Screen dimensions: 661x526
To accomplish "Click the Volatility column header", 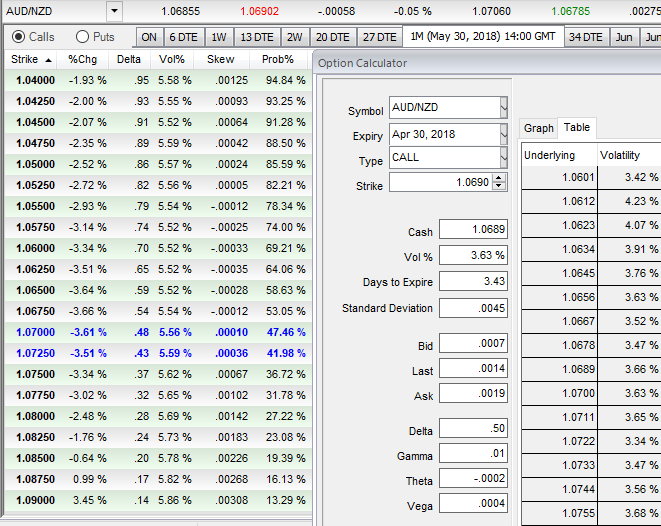I will click(x=626, y=155).
